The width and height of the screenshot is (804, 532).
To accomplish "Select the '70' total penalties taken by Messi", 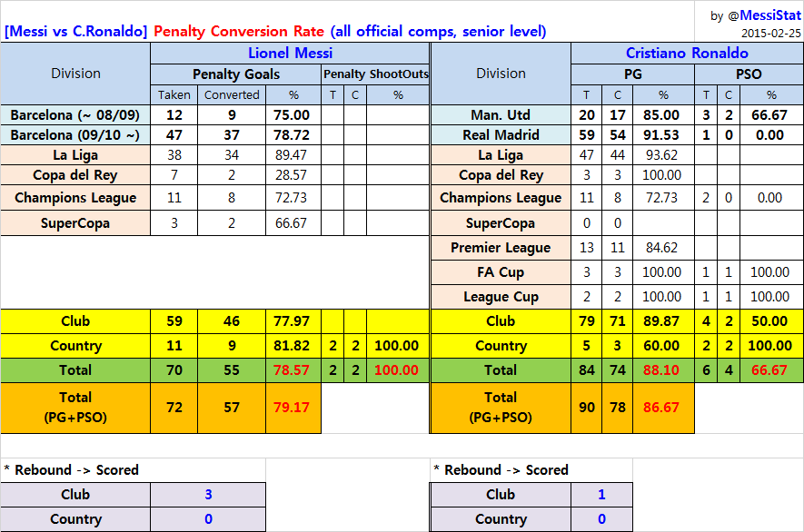I will click(174, 370).
